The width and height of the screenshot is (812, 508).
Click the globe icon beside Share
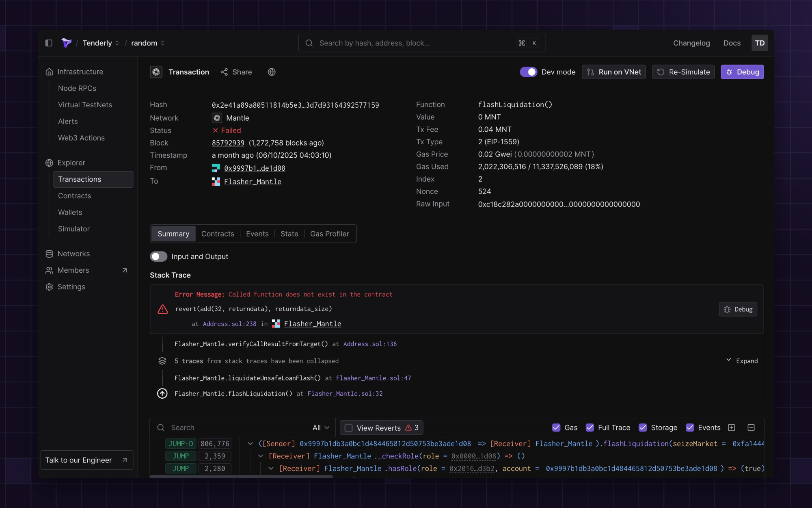[272, 72]
